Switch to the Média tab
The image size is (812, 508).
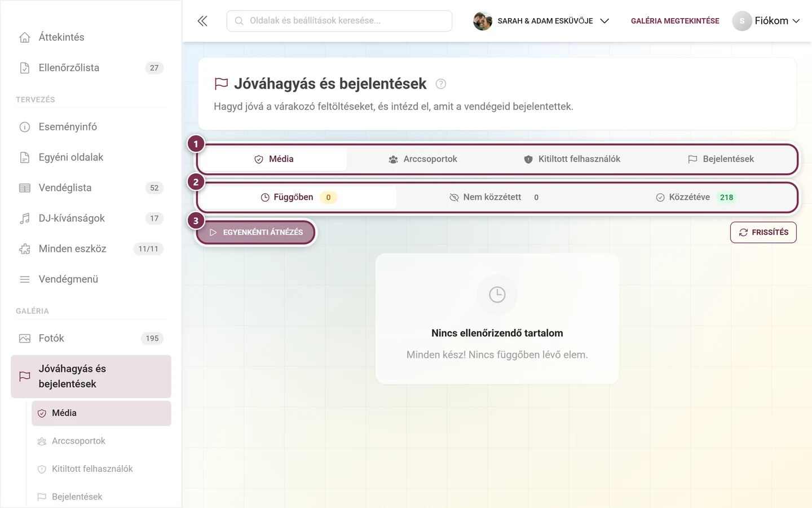pyautogui.click(x=273, y=159)
